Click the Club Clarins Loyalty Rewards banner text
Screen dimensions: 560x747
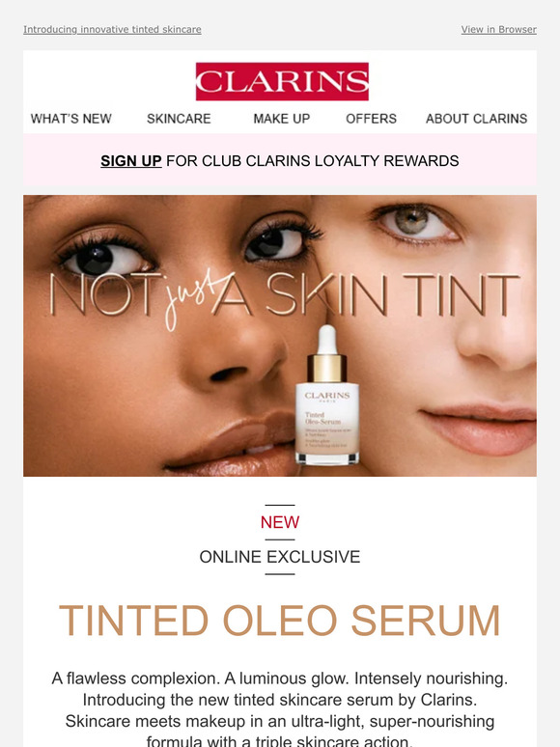[313, 161]
